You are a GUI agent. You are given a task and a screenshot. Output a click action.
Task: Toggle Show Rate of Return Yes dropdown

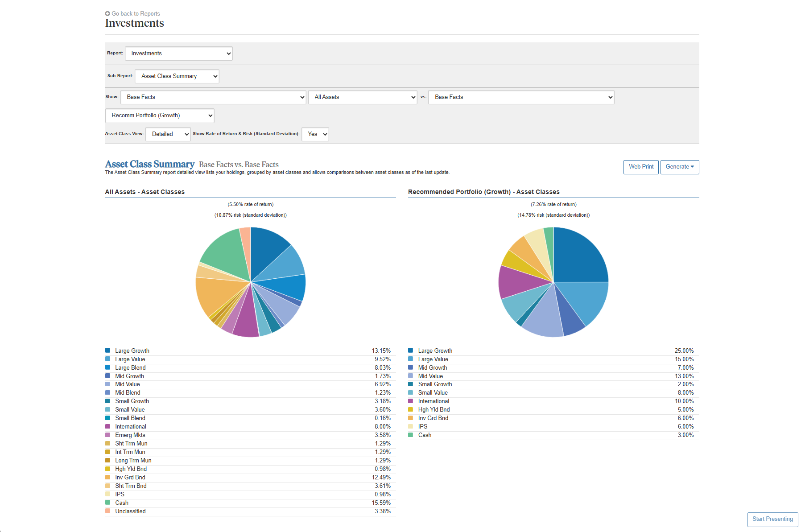coord(315,134)
